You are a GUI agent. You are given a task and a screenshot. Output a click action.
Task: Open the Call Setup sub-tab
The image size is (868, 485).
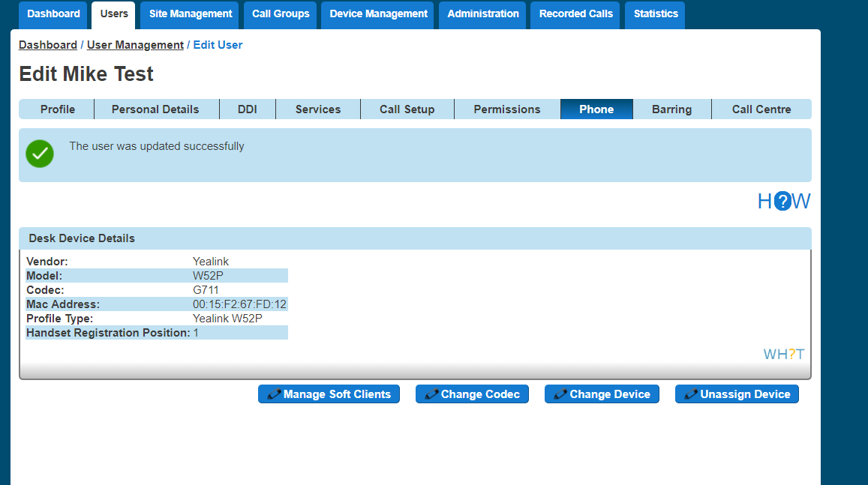407,109
